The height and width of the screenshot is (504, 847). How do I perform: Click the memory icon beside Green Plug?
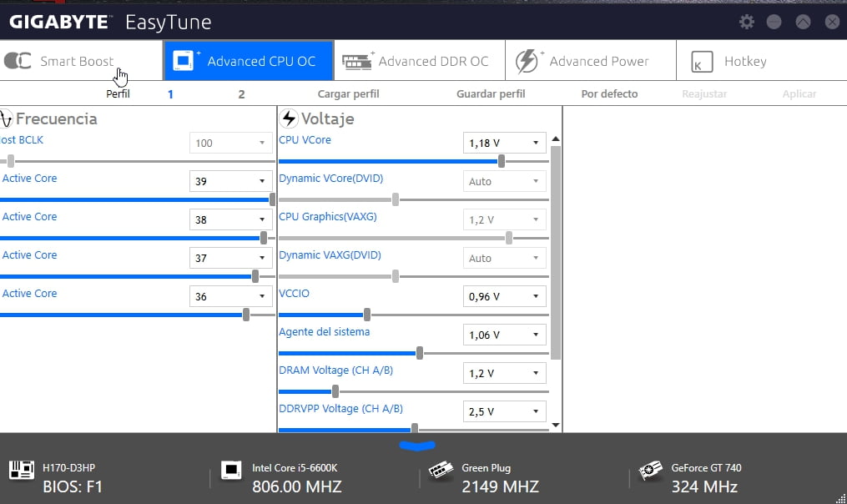point(441,470)
